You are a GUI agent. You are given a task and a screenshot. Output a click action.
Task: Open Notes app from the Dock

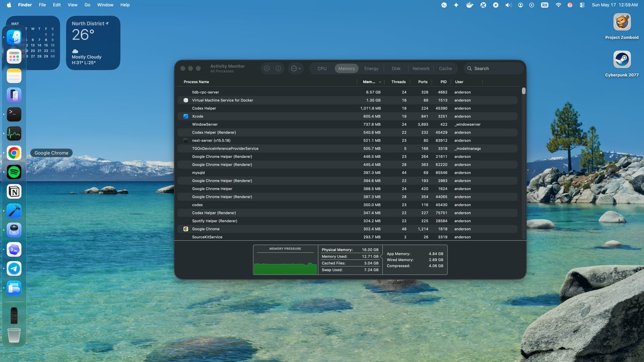point(14,76)
